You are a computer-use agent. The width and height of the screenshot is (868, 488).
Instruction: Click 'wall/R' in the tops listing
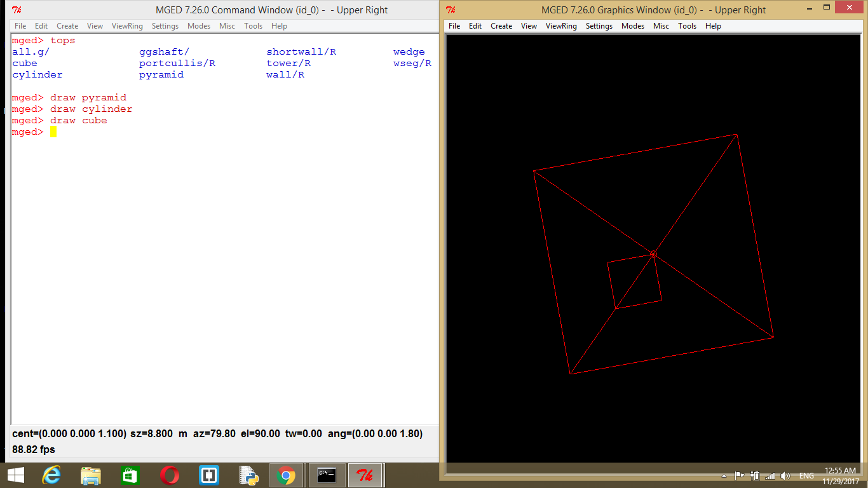(285, 75)
